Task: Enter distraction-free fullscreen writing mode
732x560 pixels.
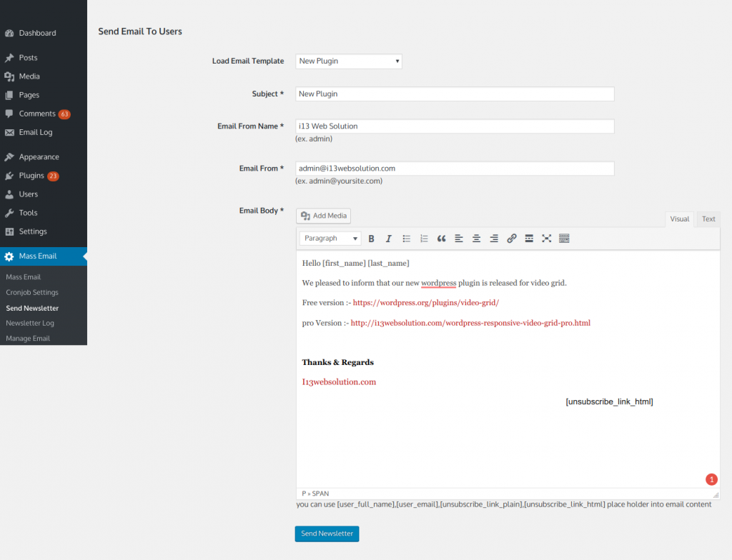Action: click(546, 238)
